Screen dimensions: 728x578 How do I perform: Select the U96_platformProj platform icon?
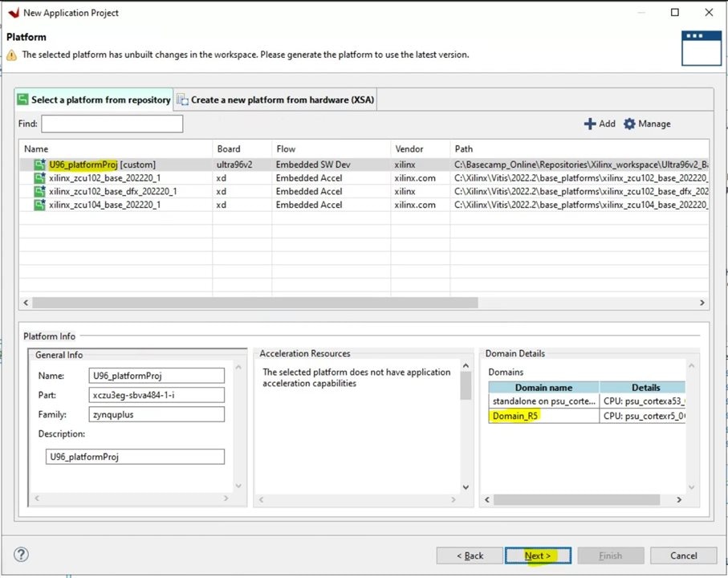pos(39,165)
